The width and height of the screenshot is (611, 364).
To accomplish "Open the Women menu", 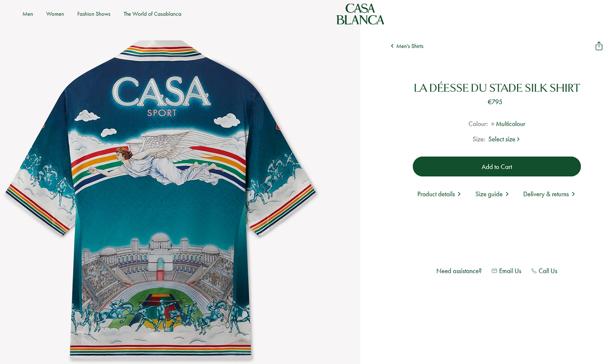I will pos(55,14).
